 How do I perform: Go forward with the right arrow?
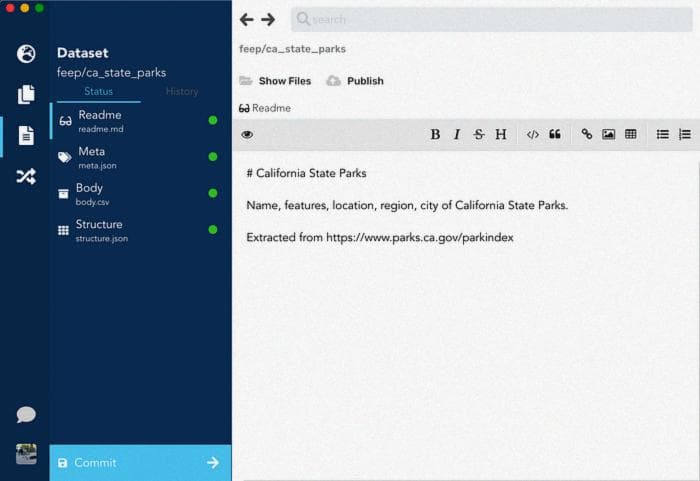tap(268, 19)
